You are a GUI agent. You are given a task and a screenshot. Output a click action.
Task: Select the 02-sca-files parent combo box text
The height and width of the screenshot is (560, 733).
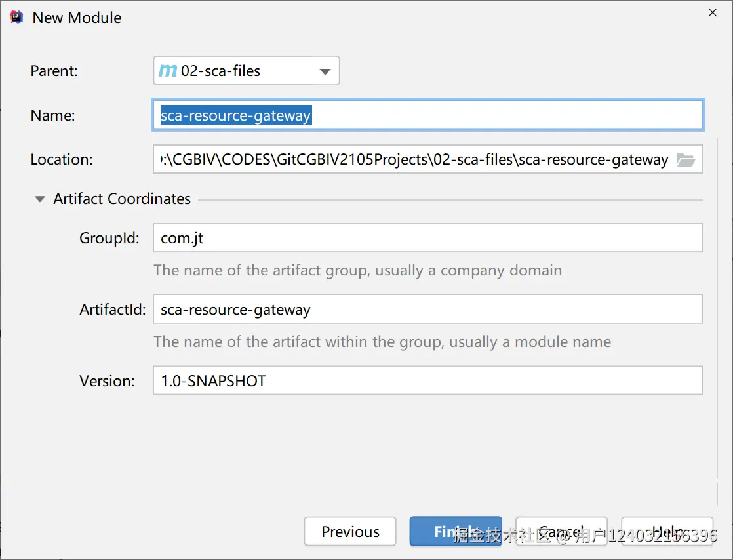220,71
